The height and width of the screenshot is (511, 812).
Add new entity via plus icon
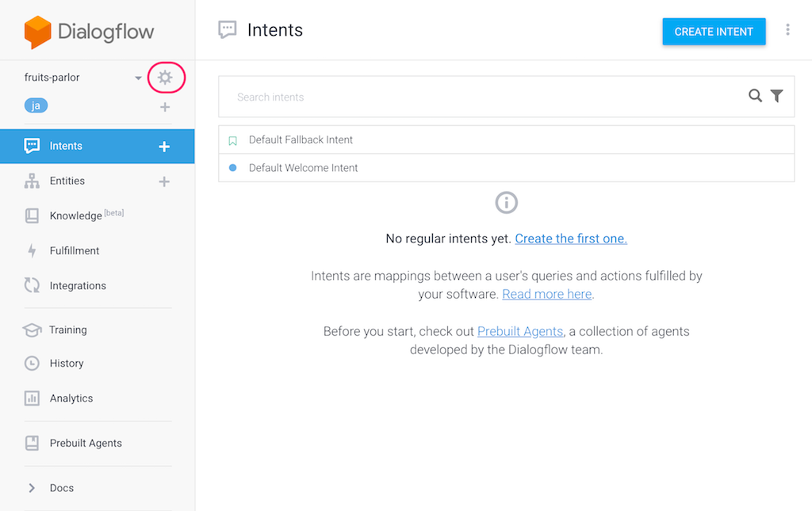click(x=164, y=181)
